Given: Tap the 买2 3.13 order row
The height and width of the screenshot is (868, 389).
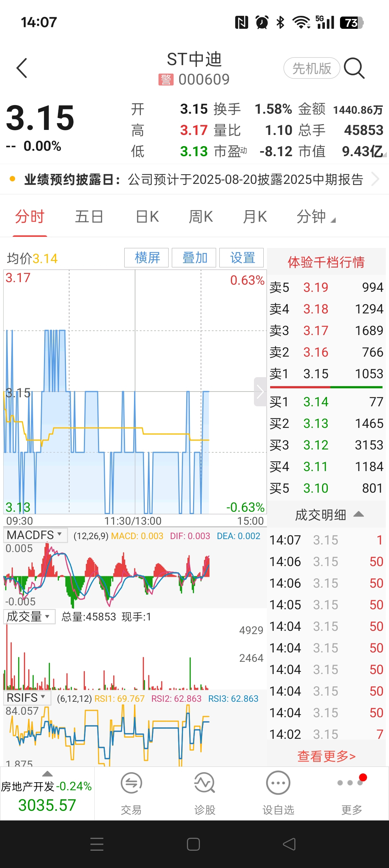Looking at the screenshot, I should click(326, 423).
